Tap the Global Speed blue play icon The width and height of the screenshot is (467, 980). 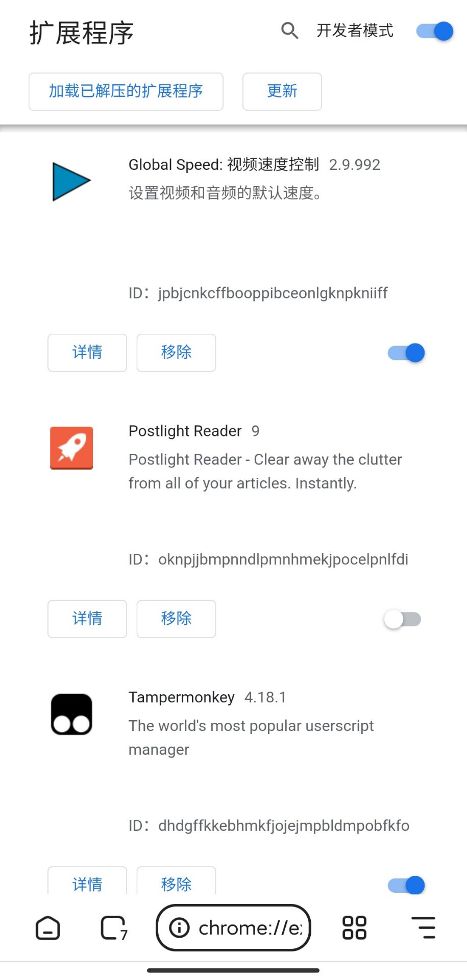71,181
